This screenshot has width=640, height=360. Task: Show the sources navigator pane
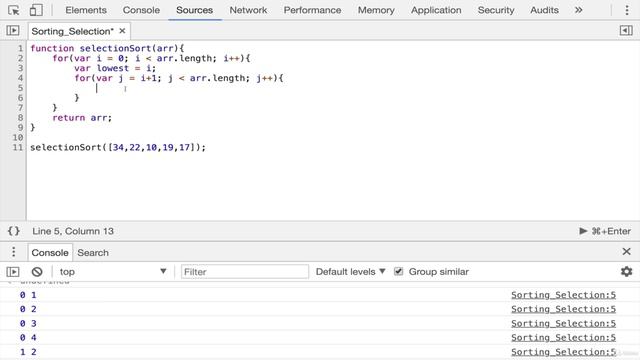coord(13,31)
